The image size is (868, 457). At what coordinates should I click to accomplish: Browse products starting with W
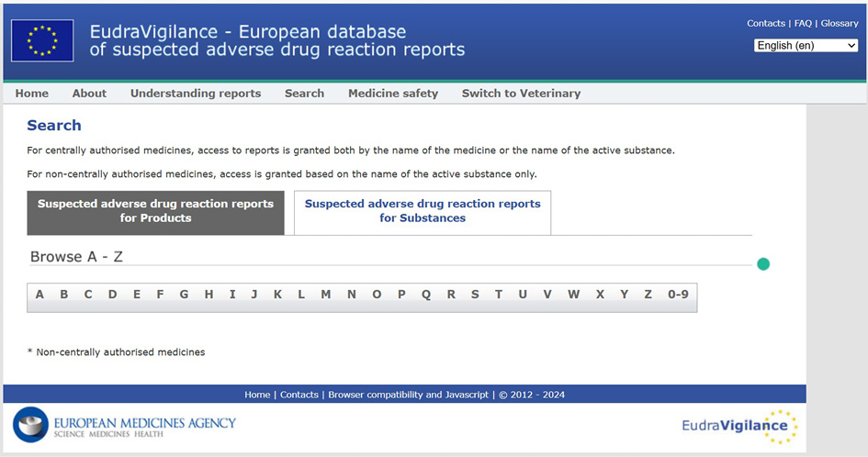point(573,295)
